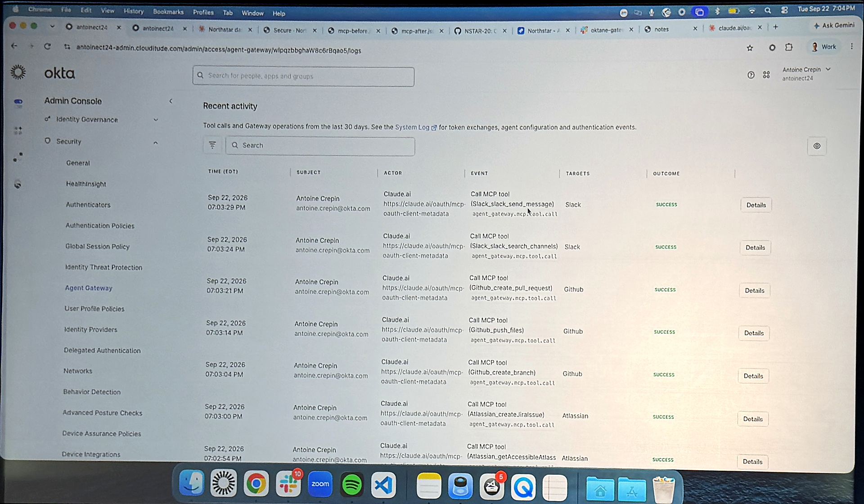This screenshot has width=864, height=504.
Task: Switch to the NSTAR-20 GitHub tab
Action: pyautogui.click(x=481, y=31)
